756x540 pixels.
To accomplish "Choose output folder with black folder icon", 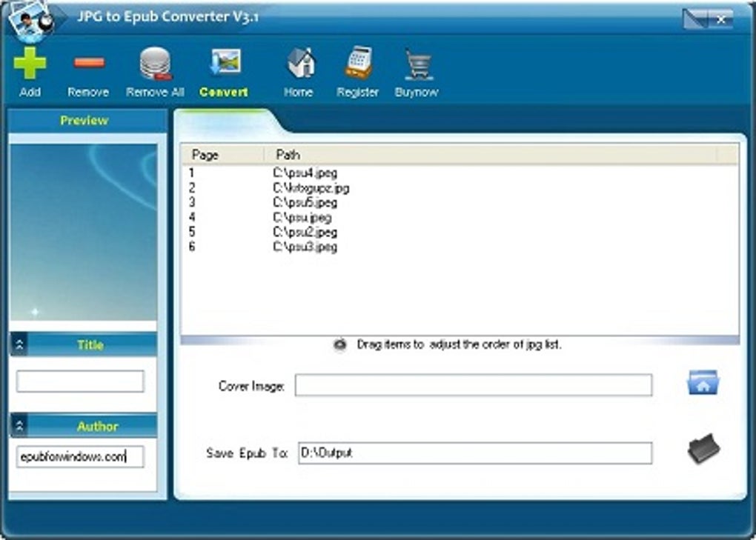I will point(703,450).
